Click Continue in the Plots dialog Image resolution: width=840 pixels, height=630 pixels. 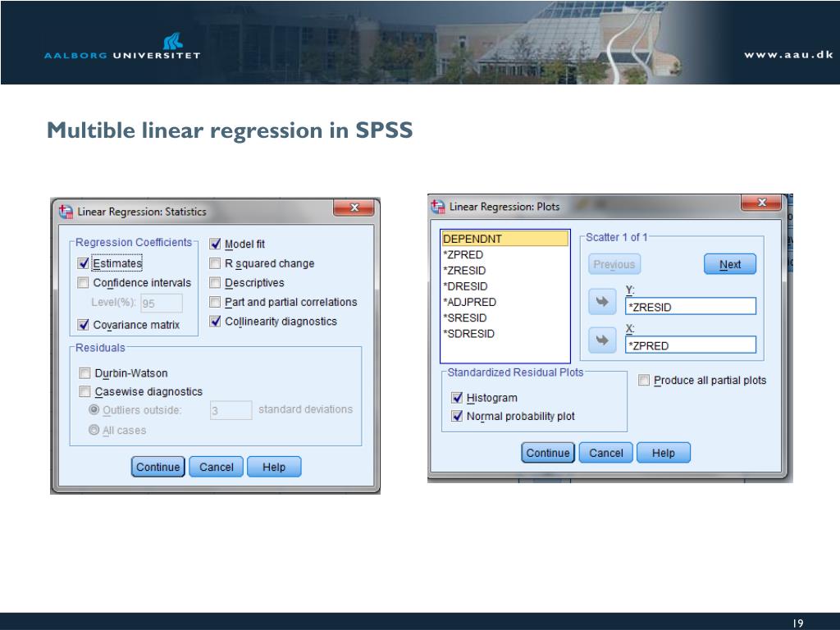[x=548, y=453]
